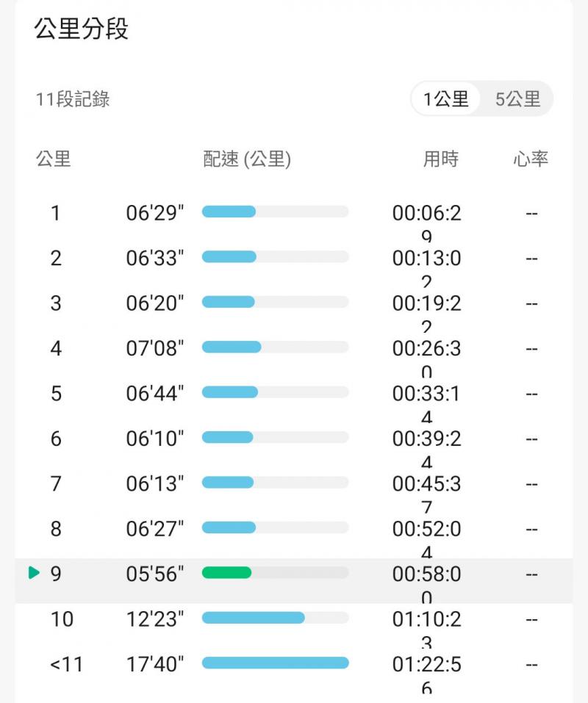Tap the kilometer 5 pace 06'44"
This screenshot has height=703, width=588.
(x=155, y=394)
